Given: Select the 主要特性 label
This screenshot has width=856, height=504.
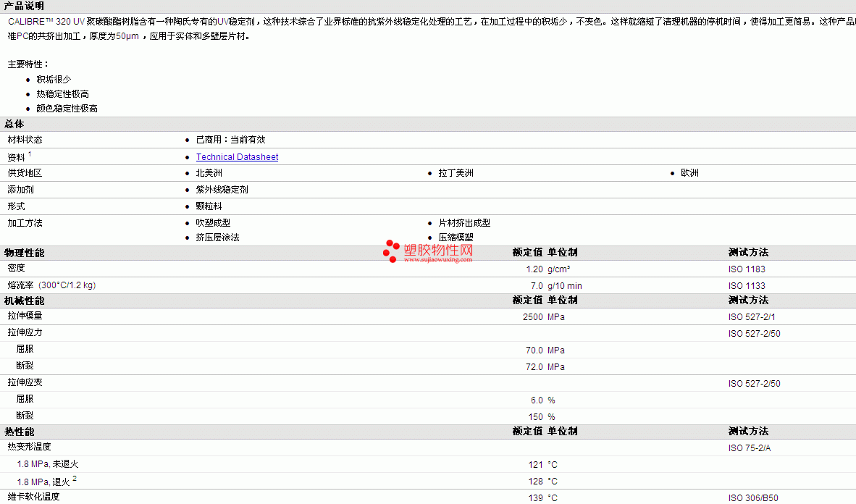Looking at the screenshot, I should click(x=28, y=64).
